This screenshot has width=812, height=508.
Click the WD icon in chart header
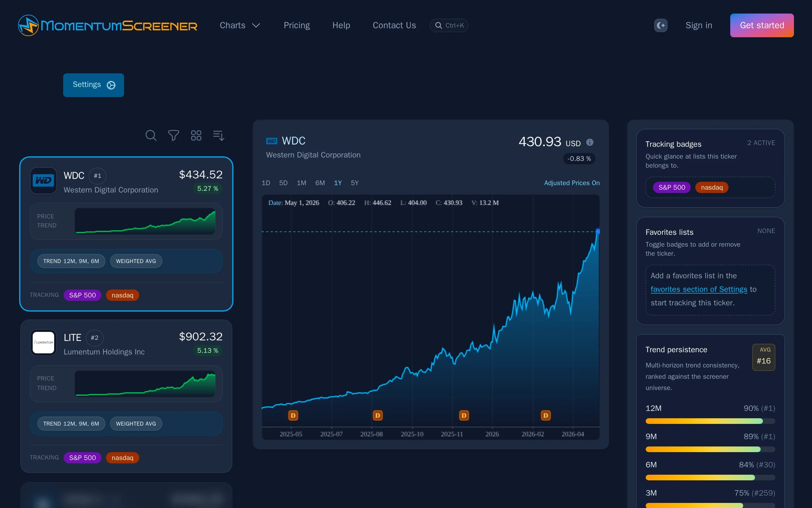[x=272, y=141]
